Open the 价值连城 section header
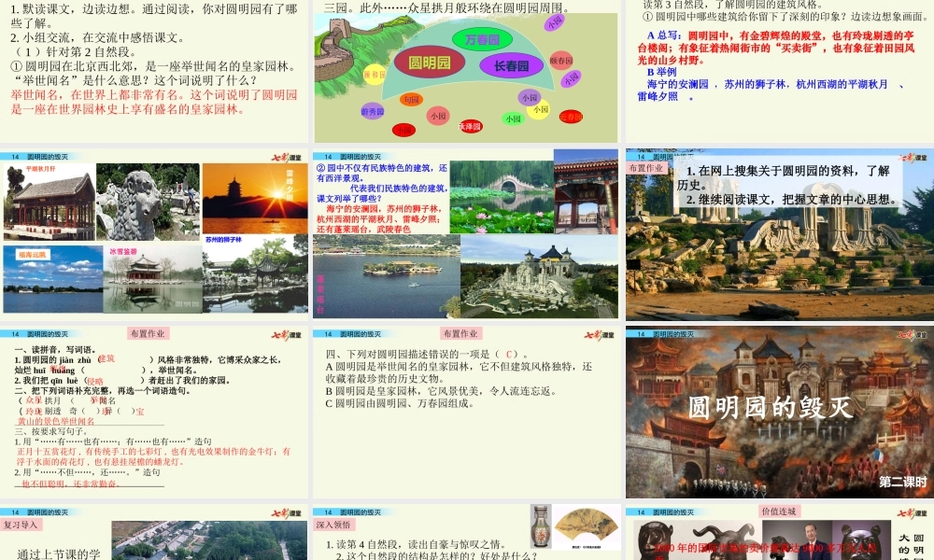The width and height of the screenshot is (934, 560). tap(780, 511)
